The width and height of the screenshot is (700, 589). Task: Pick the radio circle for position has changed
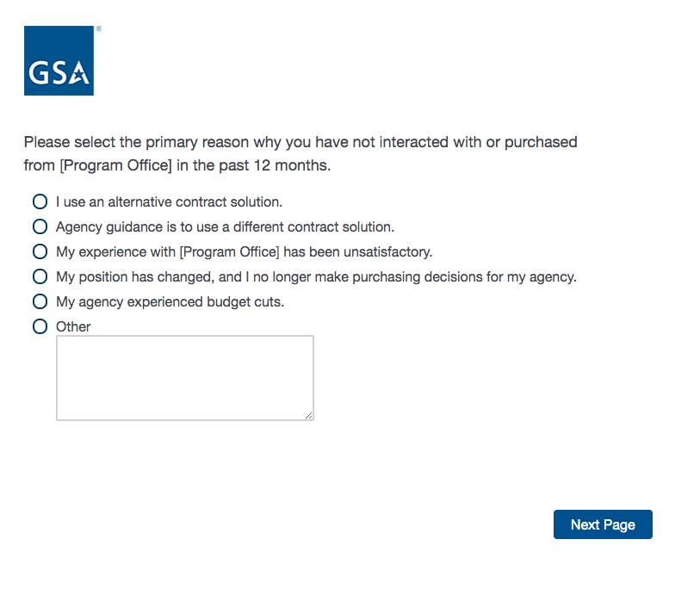[x=40, y=277]
